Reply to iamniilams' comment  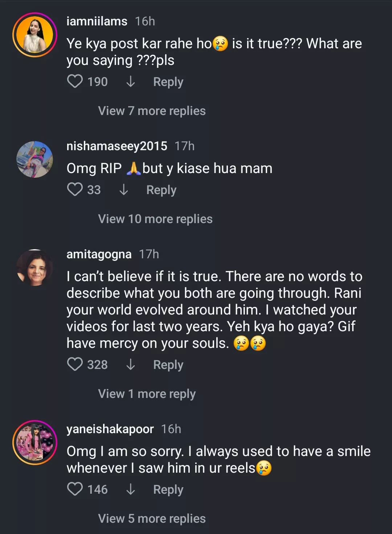coord(168,82)
